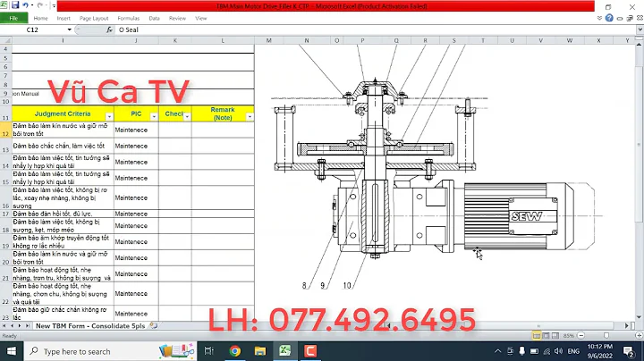Switch to the Data ribbon tab

pos(155,18)
